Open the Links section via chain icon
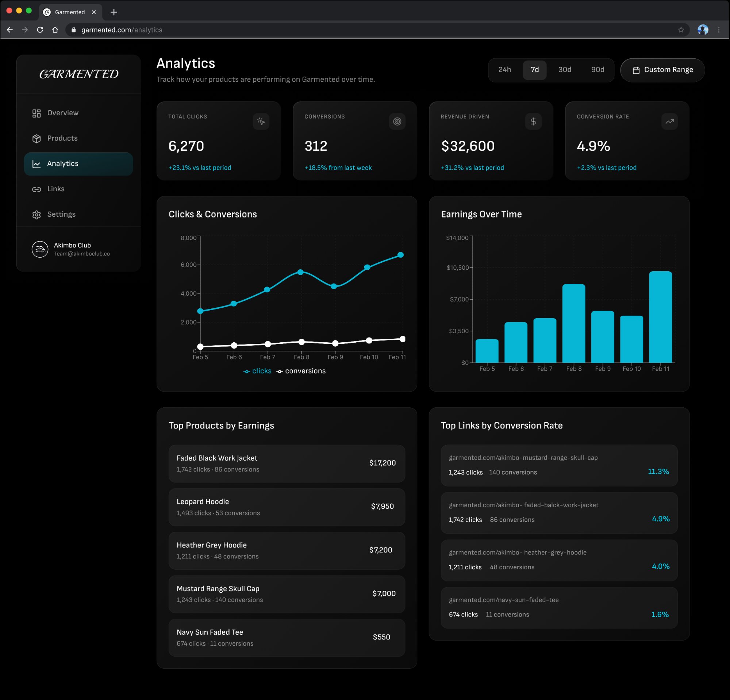730x700 pixels. coord(37,189)
